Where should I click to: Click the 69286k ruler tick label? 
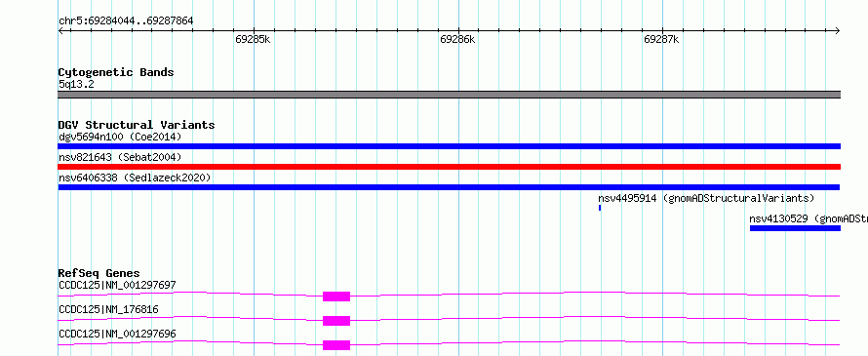tap(457, 40)
